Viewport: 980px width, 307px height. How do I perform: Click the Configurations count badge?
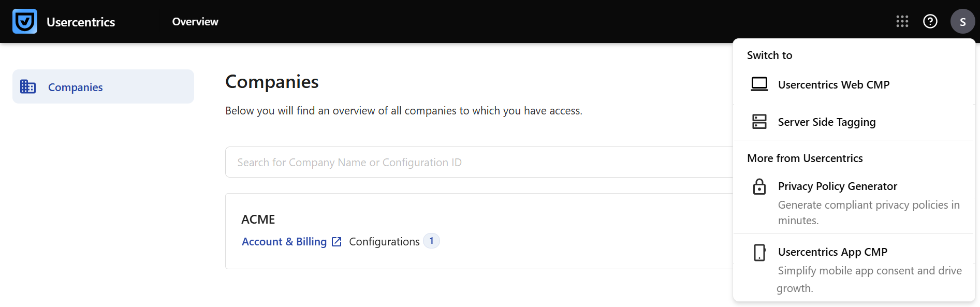[431, 241]
